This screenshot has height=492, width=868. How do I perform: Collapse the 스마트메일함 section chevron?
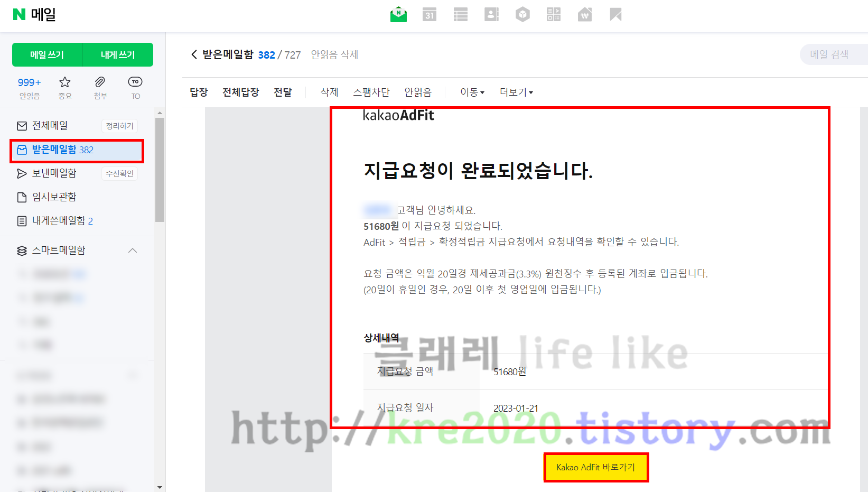[x=133, y=250]
